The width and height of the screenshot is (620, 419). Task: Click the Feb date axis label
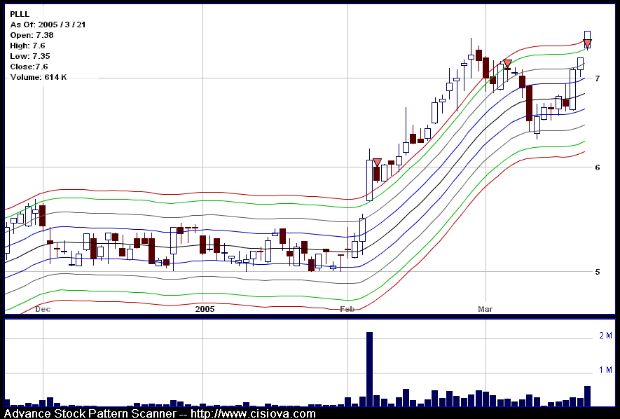pyautogui.click(x=347, y=309)
